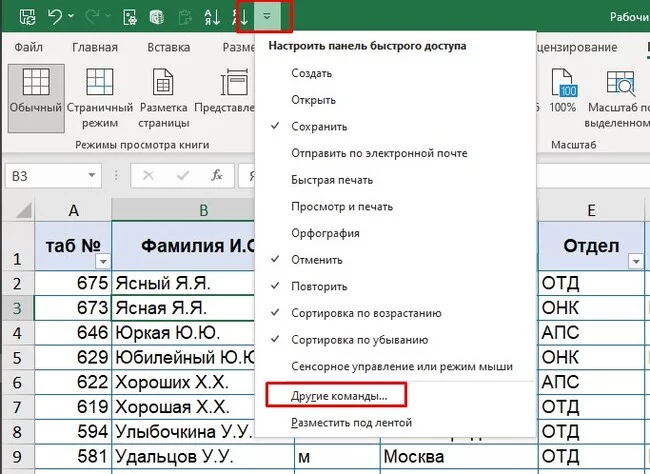Switch to Страничный режим view
The width and height of the screenshot is (650, 474).
pyautogui.click(x=100, y=98)
